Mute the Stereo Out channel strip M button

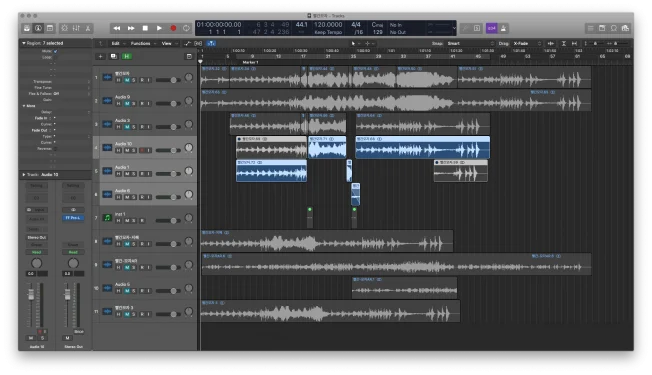click(x=67, y=338)
